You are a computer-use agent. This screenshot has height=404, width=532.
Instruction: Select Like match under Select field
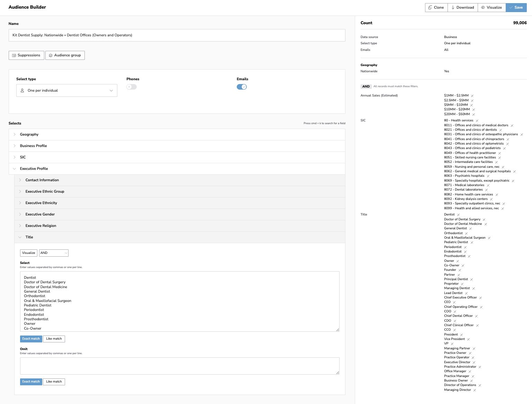tap(54, 339)
